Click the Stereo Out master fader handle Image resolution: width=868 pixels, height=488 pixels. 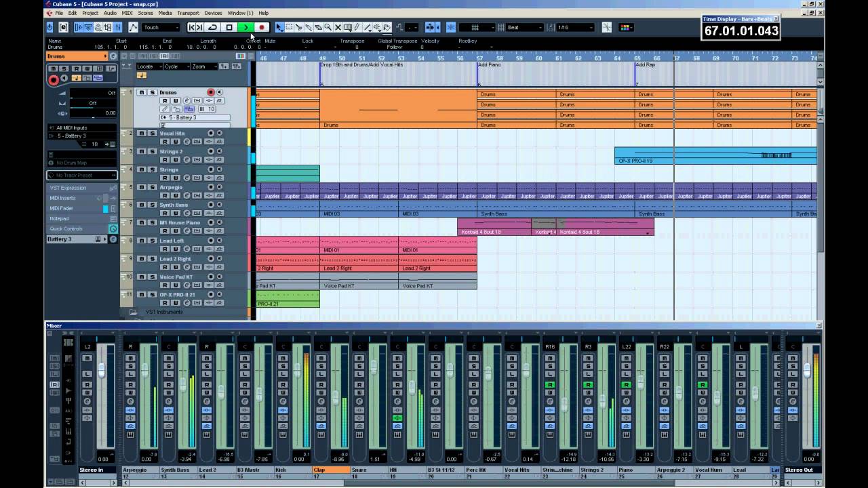[807, 370]
